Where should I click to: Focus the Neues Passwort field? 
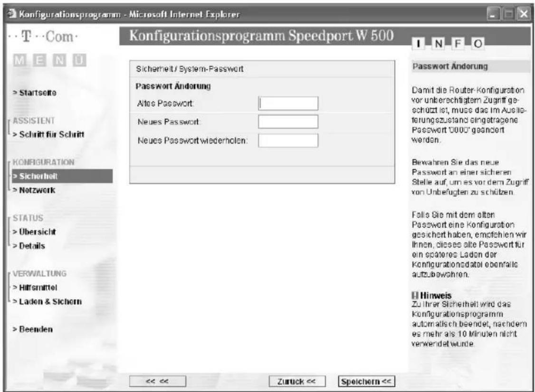(288, 121)
